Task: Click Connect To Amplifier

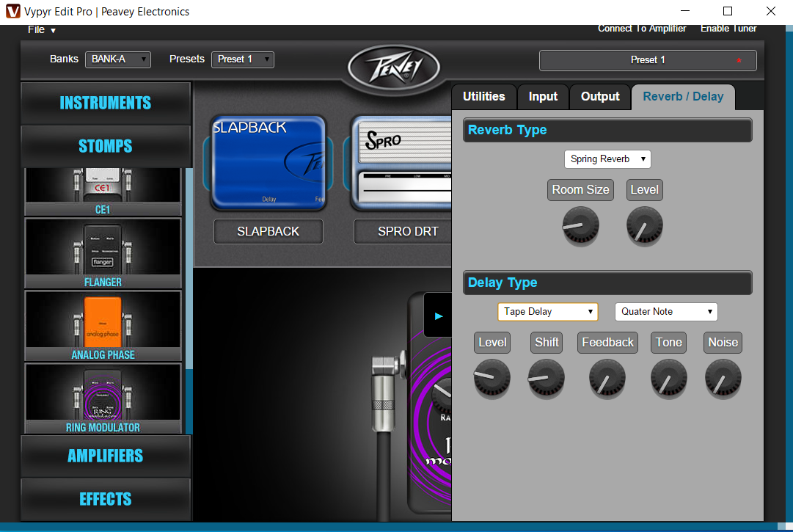Action: [x=642, y=29]
